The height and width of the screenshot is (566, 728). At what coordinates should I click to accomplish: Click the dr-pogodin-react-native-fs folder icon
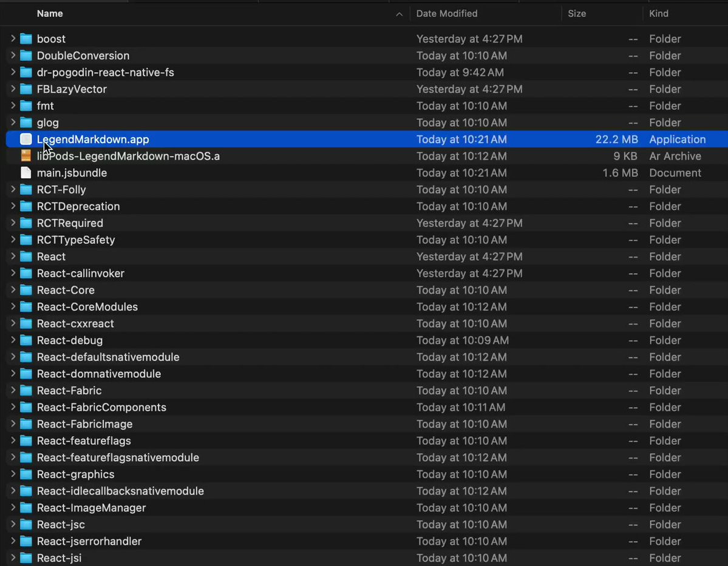26,72
